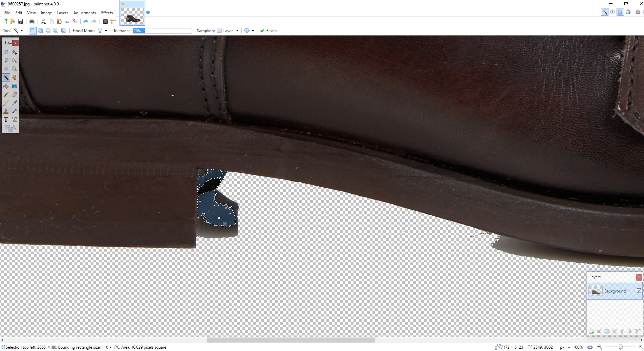This screenshot has width=644, height=351.
Task: Choose Subtract selection mode
Action: click(48, 30)
